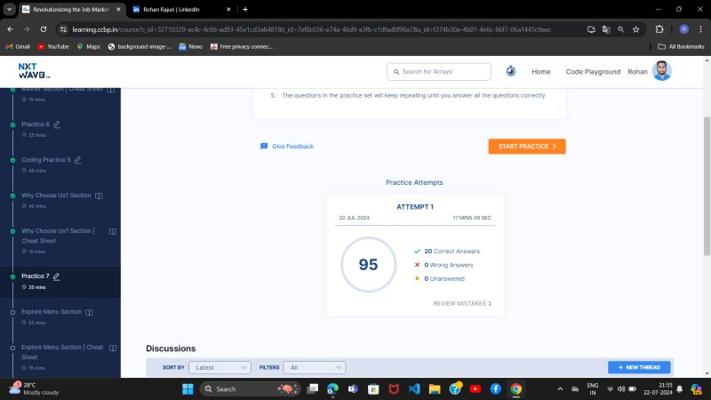Open Visual Studio Code from taskbar
Viewport: 711px width, 400px height.
pyautogui.click(x=414, y=389)
